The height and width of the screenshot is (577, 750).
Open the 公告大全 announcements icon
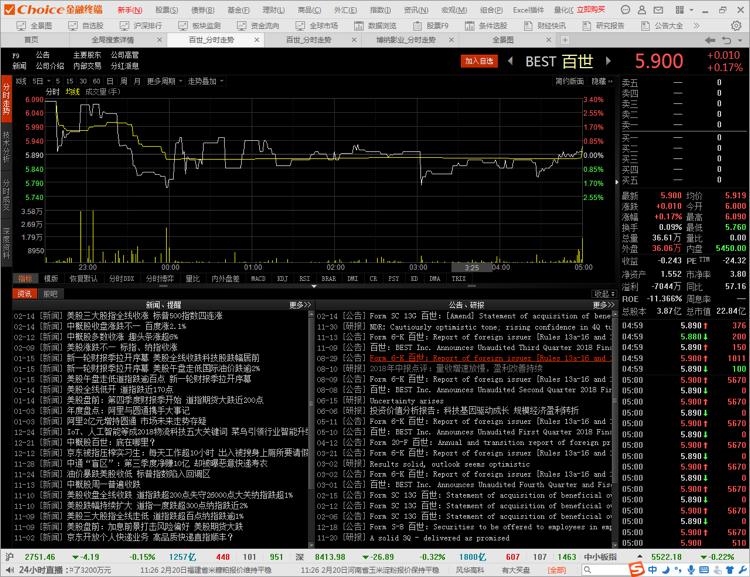point(645,26)
